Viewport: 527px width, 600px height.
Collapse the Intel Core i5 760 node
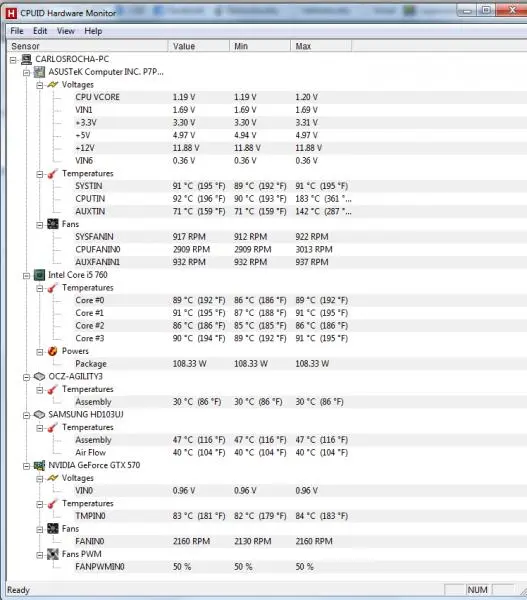(x=26, y=276)
